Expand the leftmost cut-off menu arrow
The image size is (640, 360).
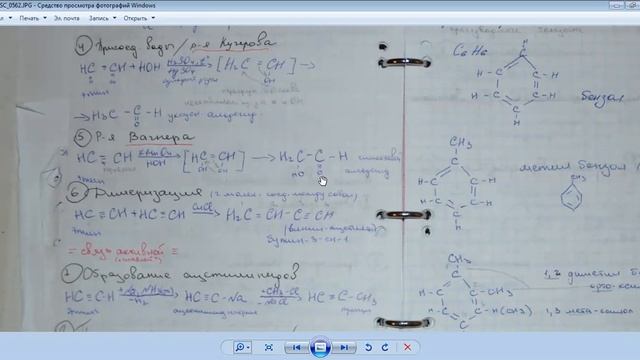point(10,18)
